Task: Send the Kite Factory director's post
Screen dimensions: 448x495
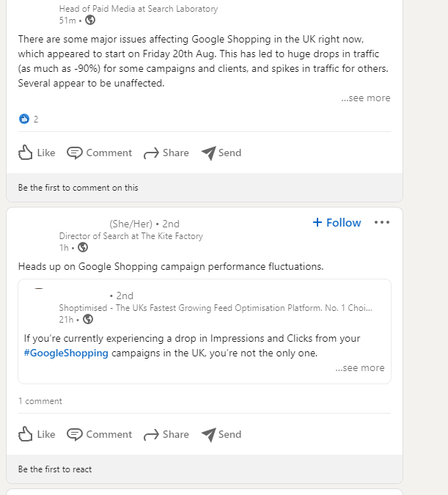Action: 221,434
